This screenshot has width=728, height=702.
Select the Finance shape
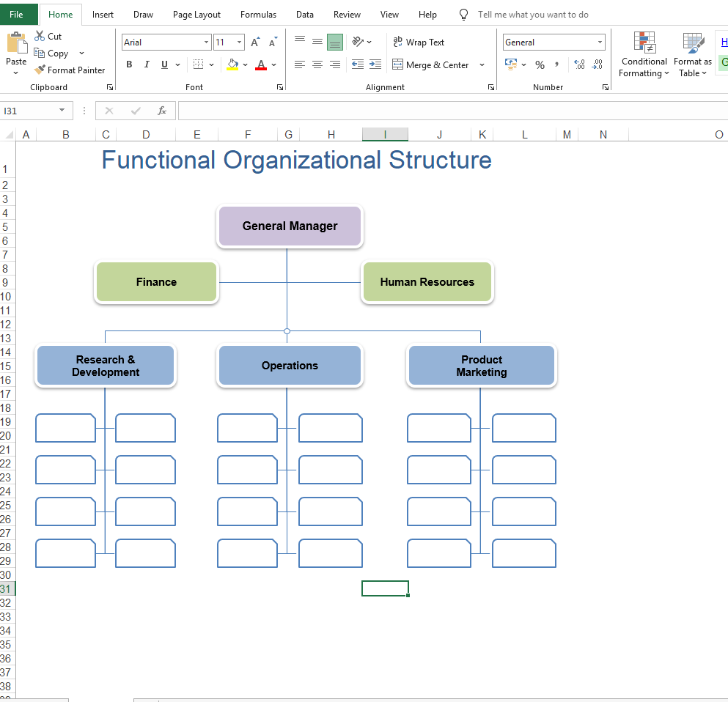pyautogui.click(x=156, y=281)
